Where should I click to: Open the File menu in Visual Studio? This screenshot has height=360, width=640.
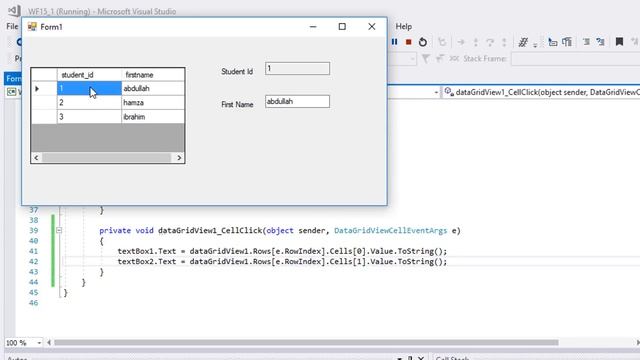click(12, 27)
